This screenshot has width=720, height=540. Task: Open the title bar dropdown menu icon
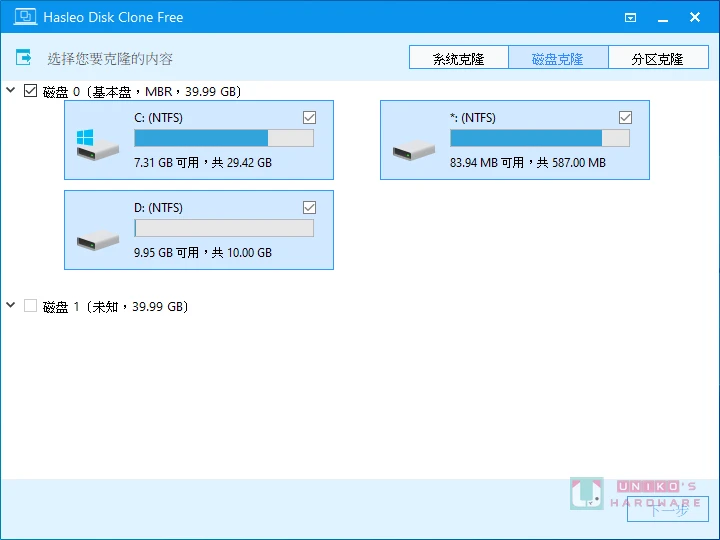[x=630, y=17]
